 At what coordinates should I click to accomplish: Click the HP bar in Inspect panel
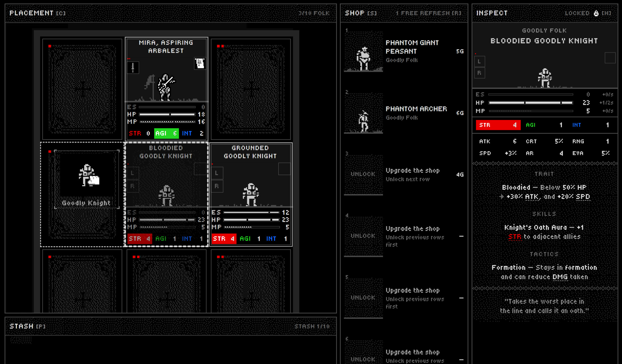[x=531, y=103]
